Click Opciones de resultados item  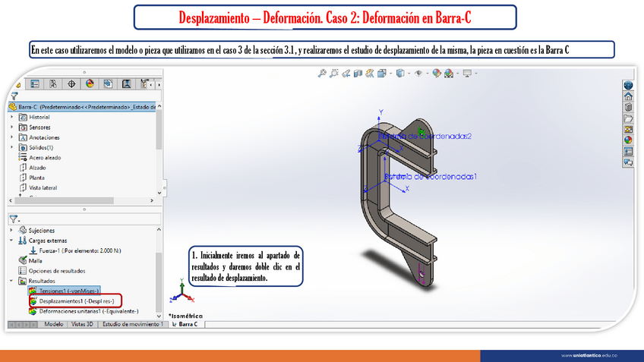[x=56, y=270]
